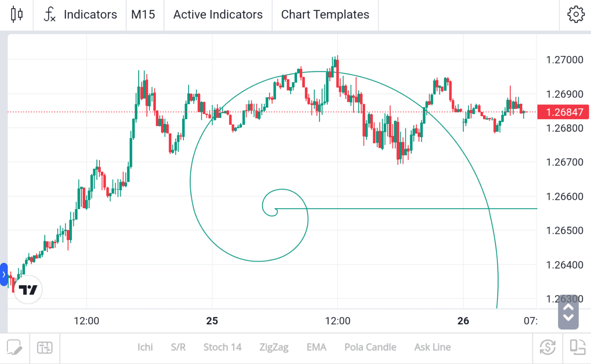The width and height of the screenshot is (591, 364).
Task: Click the date label 26 on time axis
Action: click(x=463, y=321)
